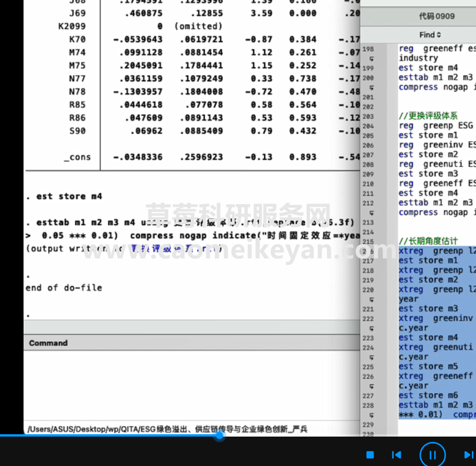
Task: Click the //更换评级体系 comment line
Action: pos(428,116)
